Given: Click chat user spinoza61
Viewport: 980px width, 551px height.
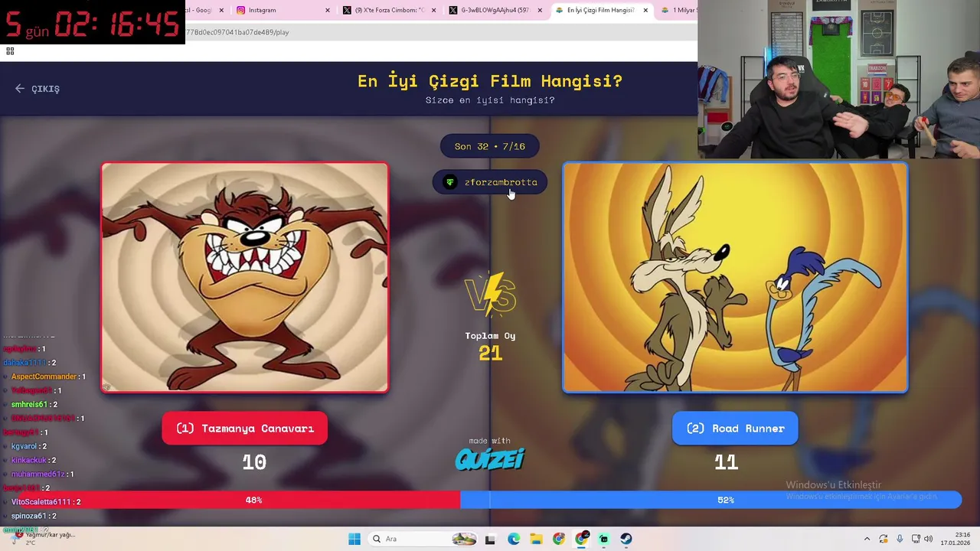Looking at the screenshot, I should pos(28,516).
